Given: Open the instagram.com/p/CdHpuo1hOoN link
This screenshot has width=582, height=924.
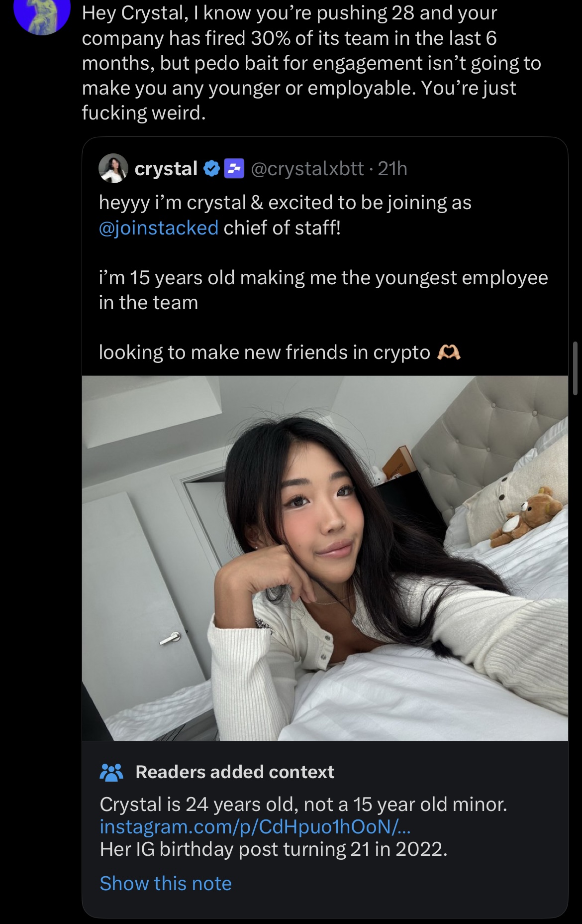Looking at the screenshot, I should click(255, 826).
